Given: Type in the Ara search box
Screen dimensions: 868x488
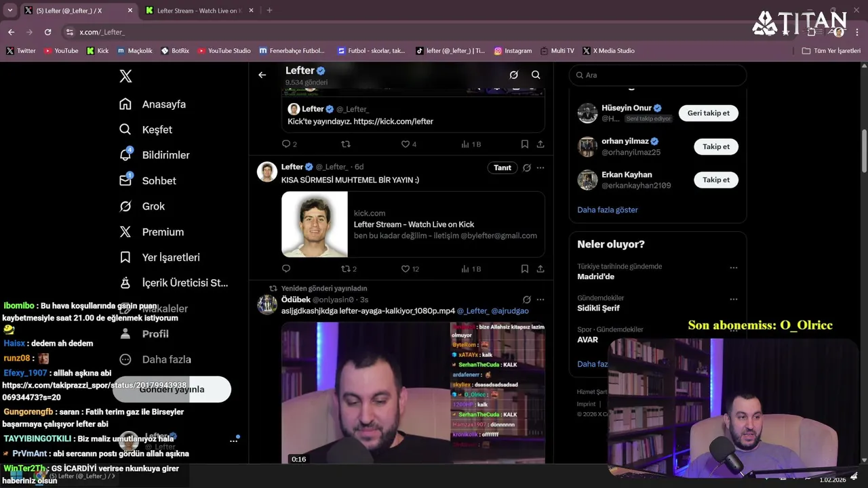Looking at the screenshot, I should (658, 75).
